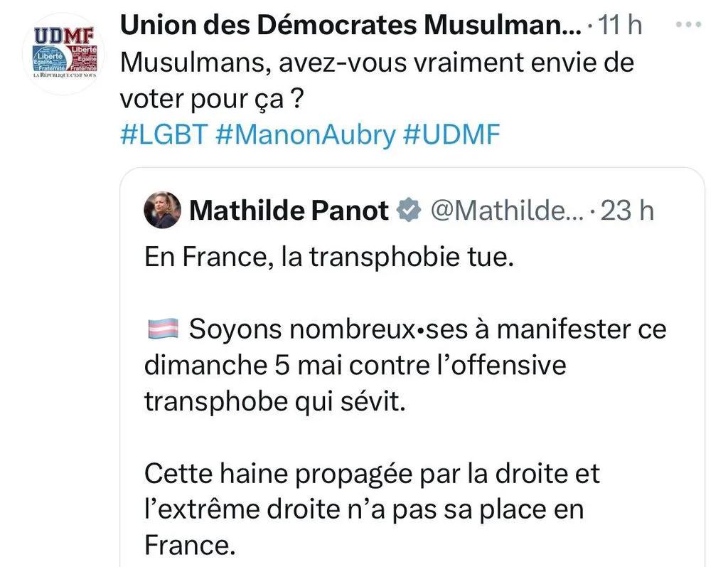Open the #UDMF hashtag
Screen dimensions: 728x567
point(451,134)
